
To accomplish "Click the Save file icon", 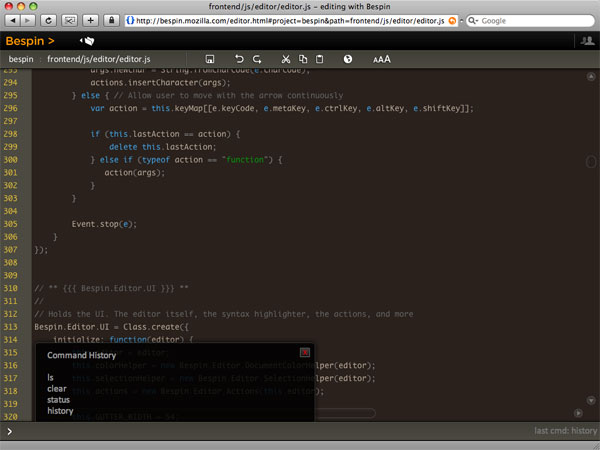I will 210,60.
